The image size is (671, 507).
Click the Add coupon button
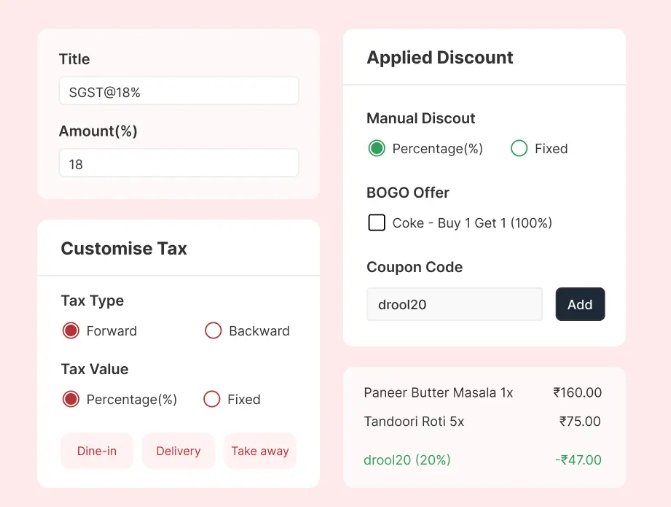pyautogui.click(x=580, y=305)
